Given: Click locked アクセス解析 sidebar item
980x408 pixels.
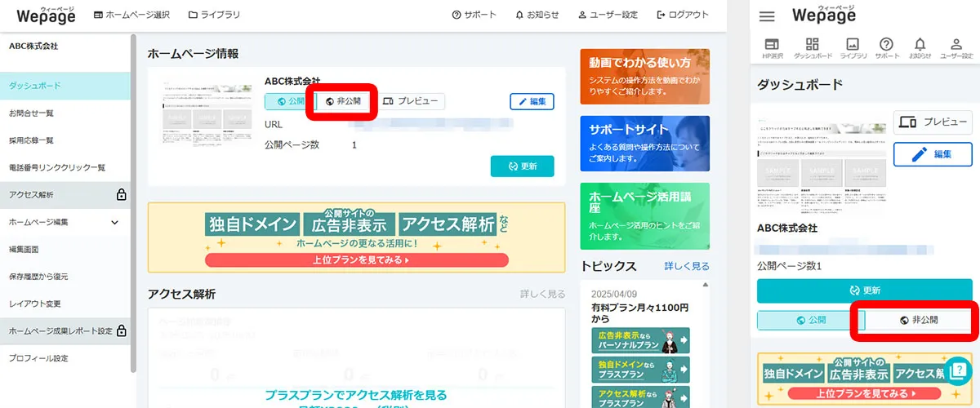Looking at the screenshot, I should pyautogui.click(x=65, y=195).
